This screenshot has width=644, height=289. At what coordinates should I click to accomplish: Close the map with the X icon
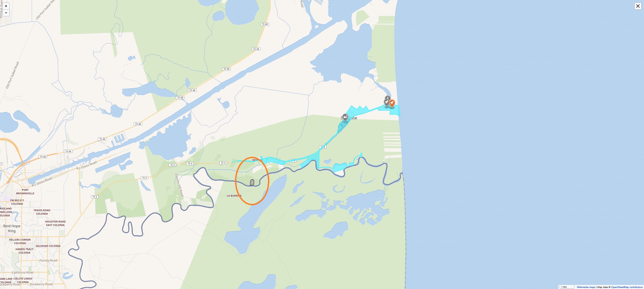tap(638, 6)
